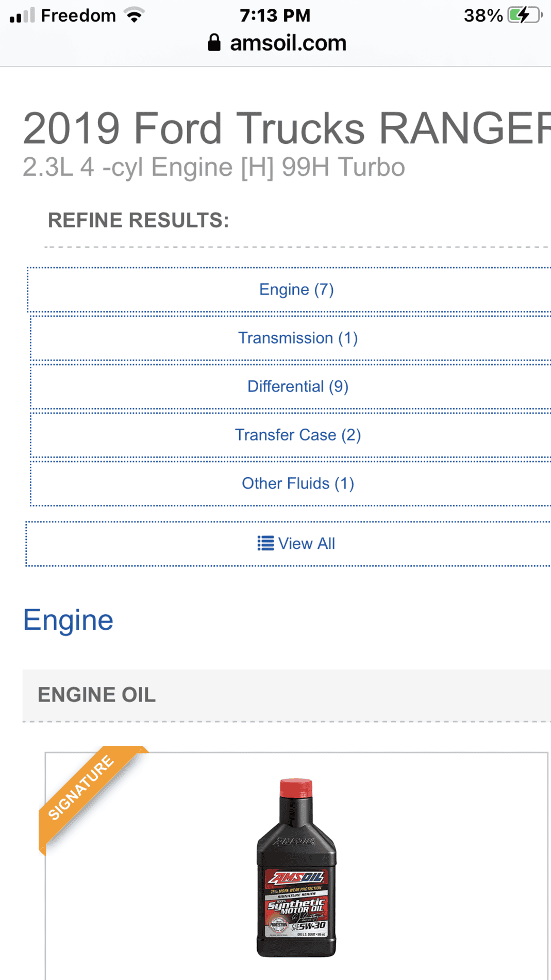Tap the battery charging icon
Image resolution: width=551 pixels, height=980 pixels.
(525, 15)
